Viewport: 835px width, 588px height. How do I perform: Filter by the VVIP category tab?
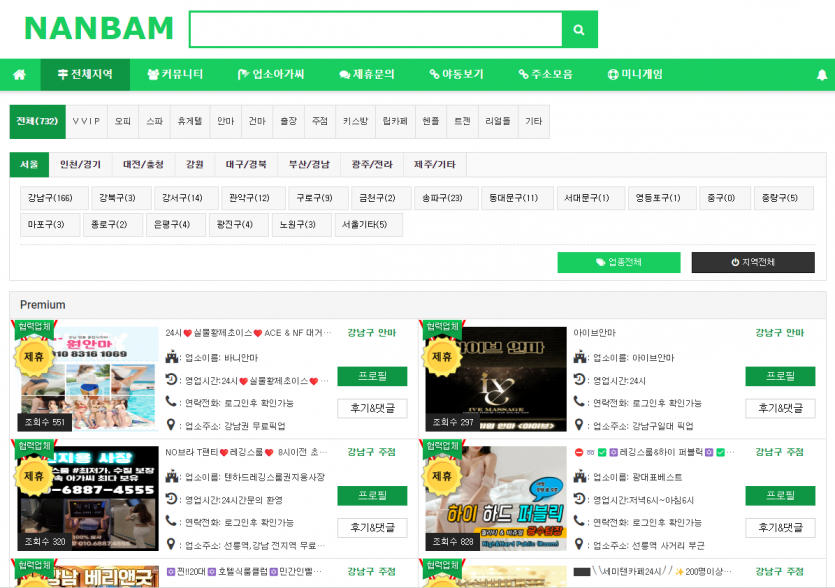86,121
